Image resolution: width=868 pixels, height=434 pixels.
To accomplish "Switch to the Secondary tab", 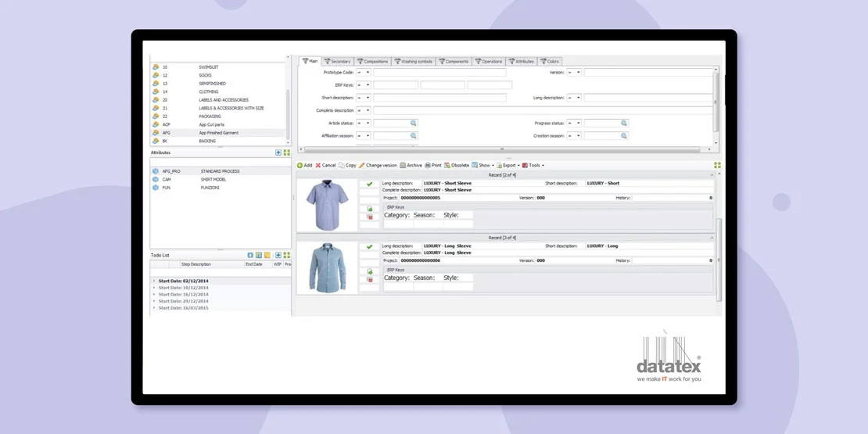I will (x=337, y=62).
